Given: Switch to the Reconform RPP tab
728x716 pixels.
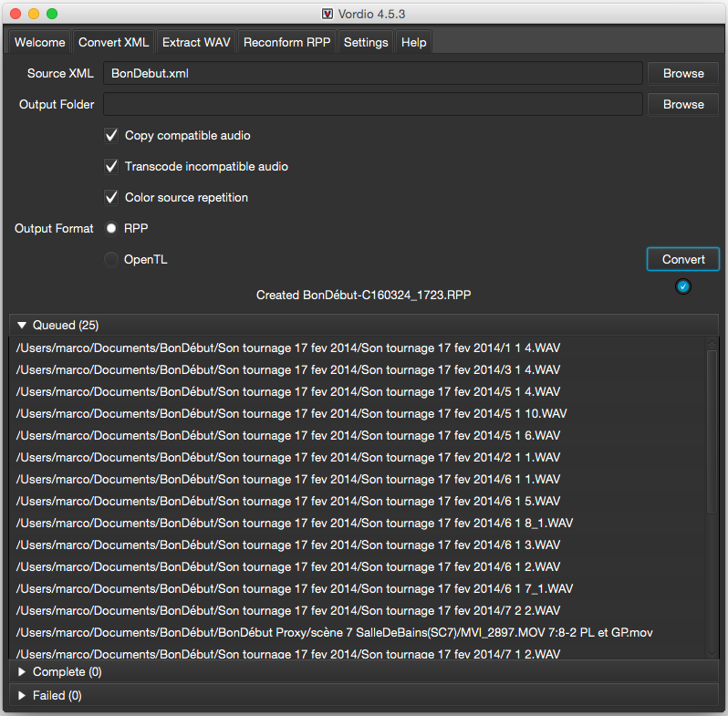Looking at the screenshot, I should [x=286, y=42].
